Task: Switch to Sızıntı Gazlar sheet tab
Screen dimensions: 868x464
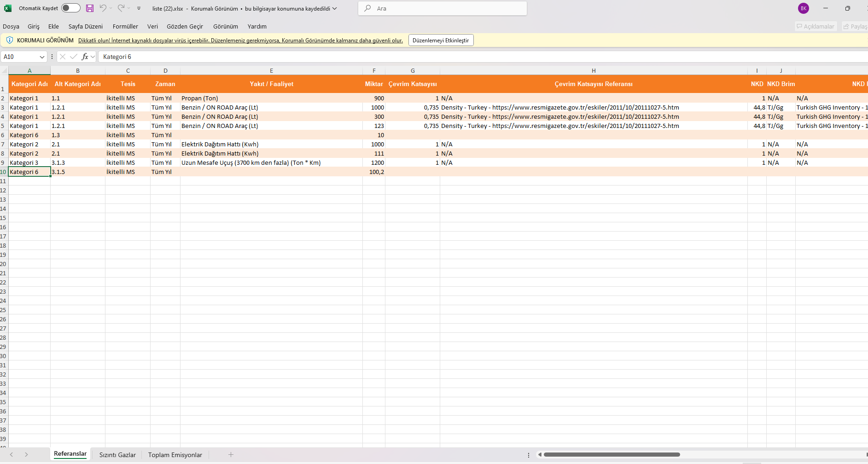Action: tap(117, 455)
